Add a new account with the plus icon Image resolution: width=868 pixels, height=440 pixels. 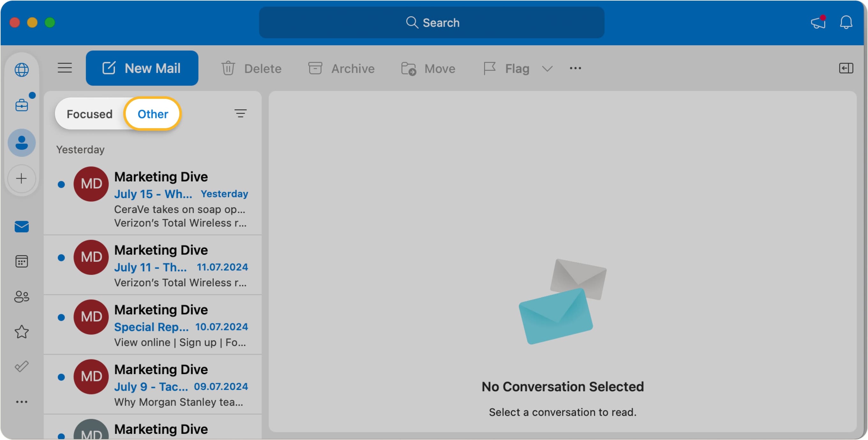[22, 179]
